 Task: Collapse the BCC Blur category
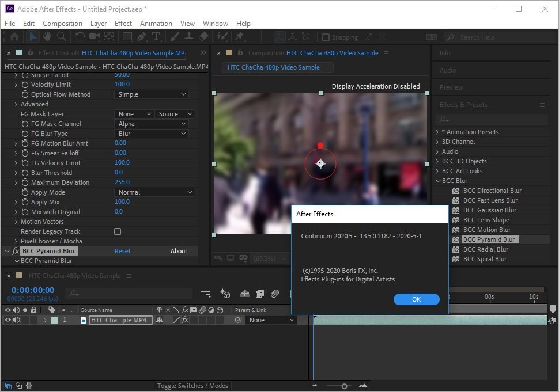(x=439, y=180)
